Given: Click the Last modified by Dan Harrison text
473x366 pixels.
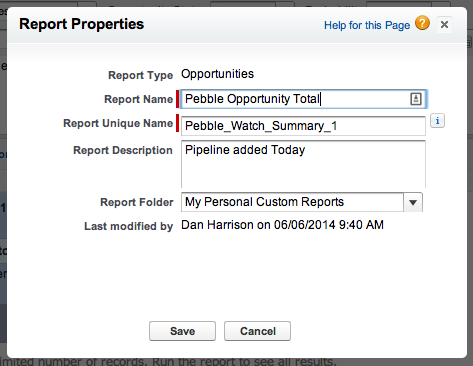Looking at the screenshot, I should pos(282,225).
